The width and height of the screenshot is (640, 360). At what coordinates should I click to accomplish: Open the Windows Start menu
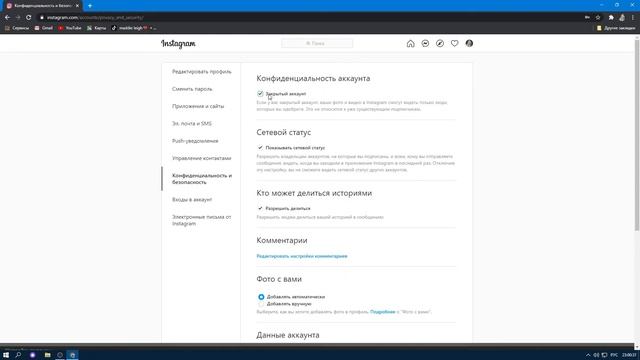(x=6, y=355)
